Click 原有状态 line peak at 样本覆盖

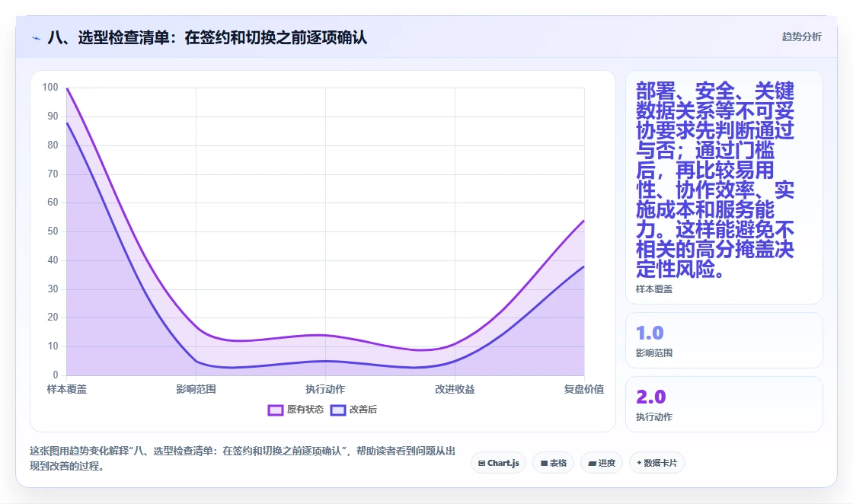click(x=67, y=88)
